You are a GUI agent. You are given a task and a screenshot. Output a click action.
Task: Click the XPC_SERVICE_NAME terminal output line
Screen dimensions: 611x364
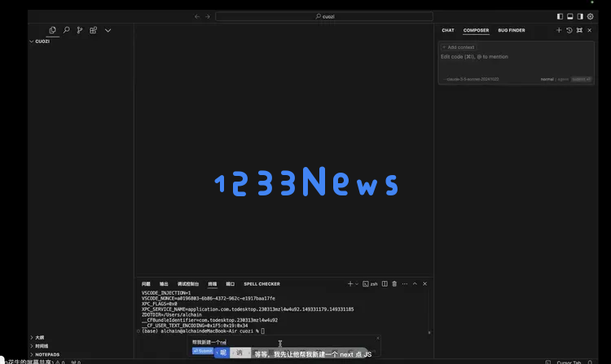248,309
